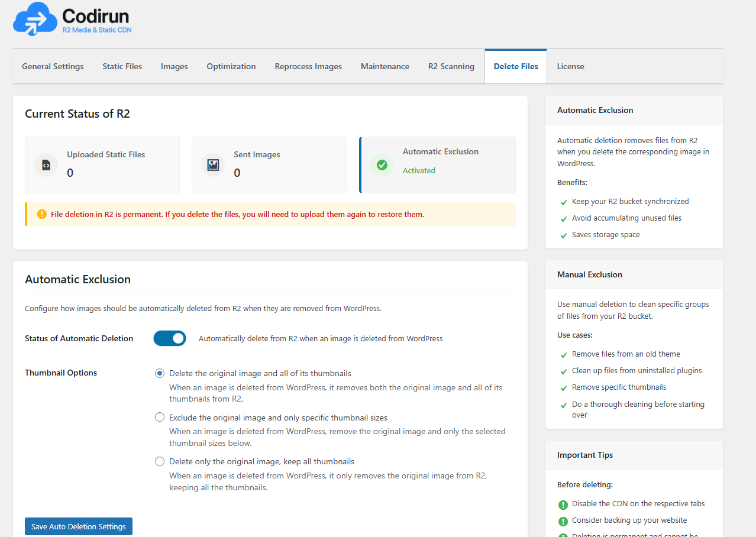The height and width of the screenshot is (537, 756).
Task: Click the 'Benefits:' label in the sidebar
Action: click(x=573, y=182)
